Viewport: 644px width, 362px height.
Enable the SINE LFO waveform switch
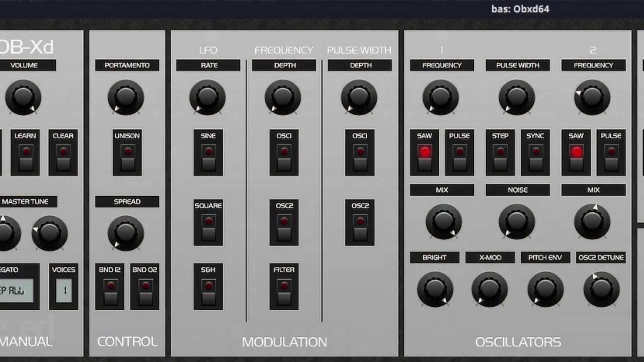208,158
